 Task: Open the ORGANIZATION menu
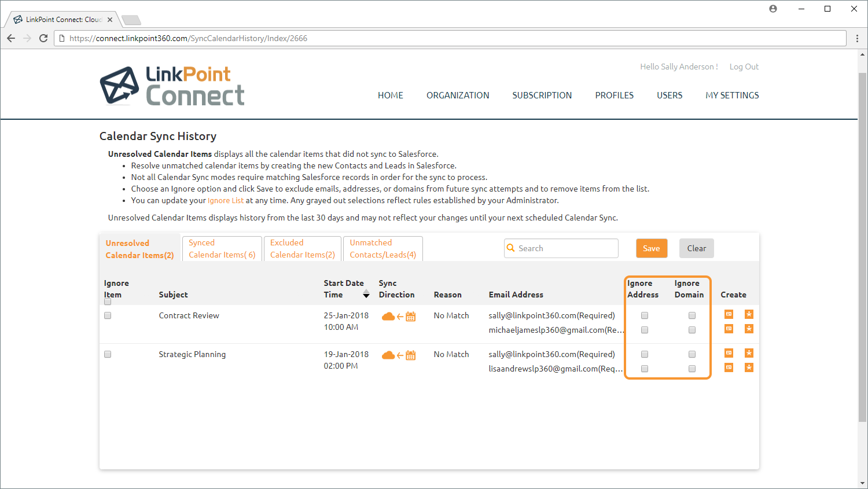(458, 95)
